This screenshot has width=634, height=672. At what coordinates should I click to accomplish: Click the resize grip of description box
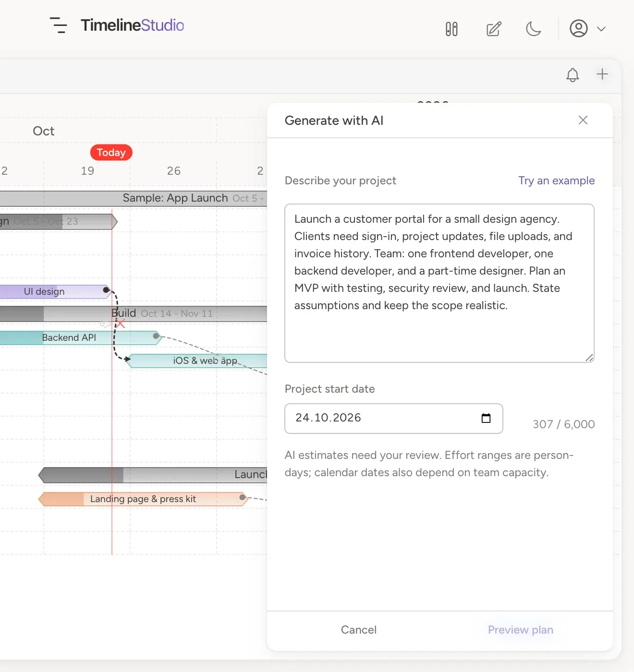[x=589, y=358]
